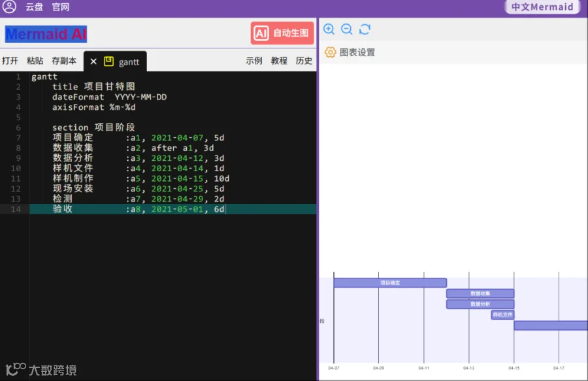Refresh the diagram preview
588x381 pixels.
click(x=365, y=29)
